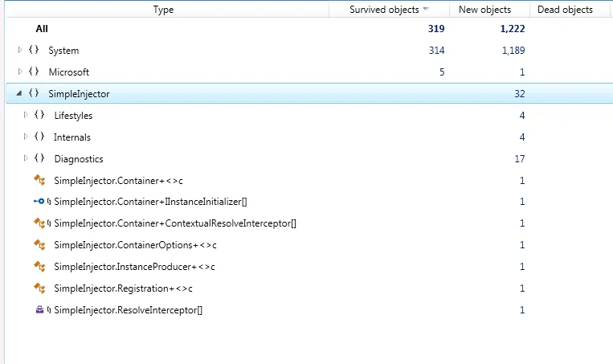
Task: Select the Lifestyles row label
Action: point(73,116)
